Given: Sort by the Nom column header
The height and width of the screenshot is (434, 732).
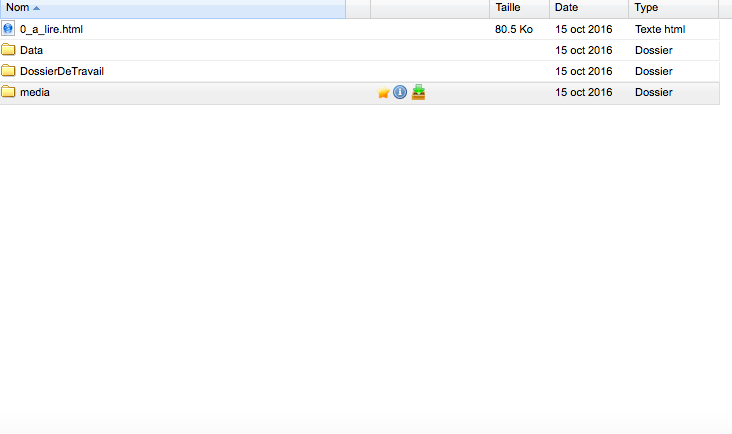Looking at the screenshot, I should [x=173, y=8].
